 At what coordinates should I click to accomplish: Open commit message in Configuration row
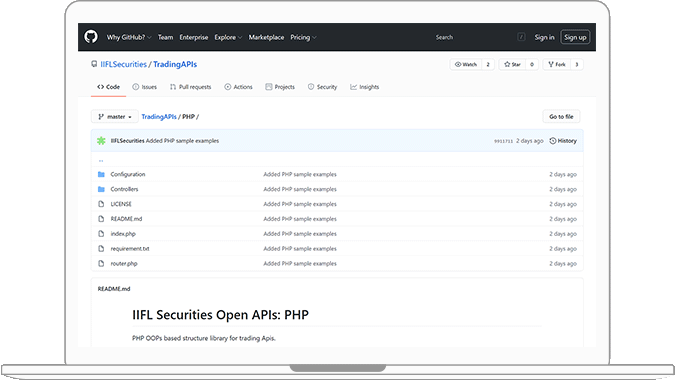pyautogui.click(x=300, y=174)
